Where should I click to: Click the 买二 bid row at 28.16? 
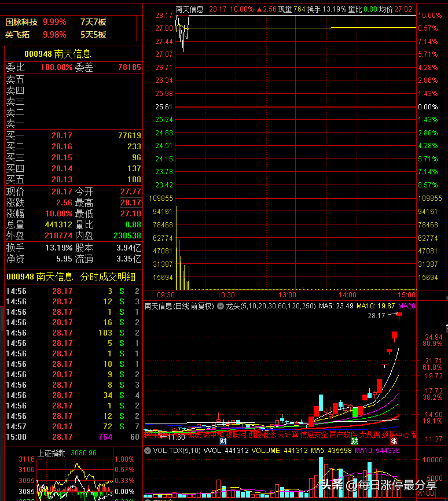[x=74, y=146]
